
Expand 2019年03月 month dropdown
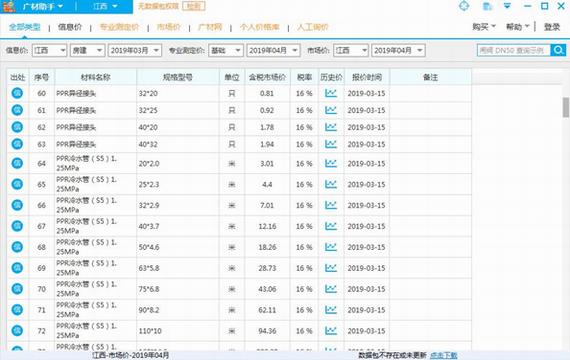pos(135,51)
